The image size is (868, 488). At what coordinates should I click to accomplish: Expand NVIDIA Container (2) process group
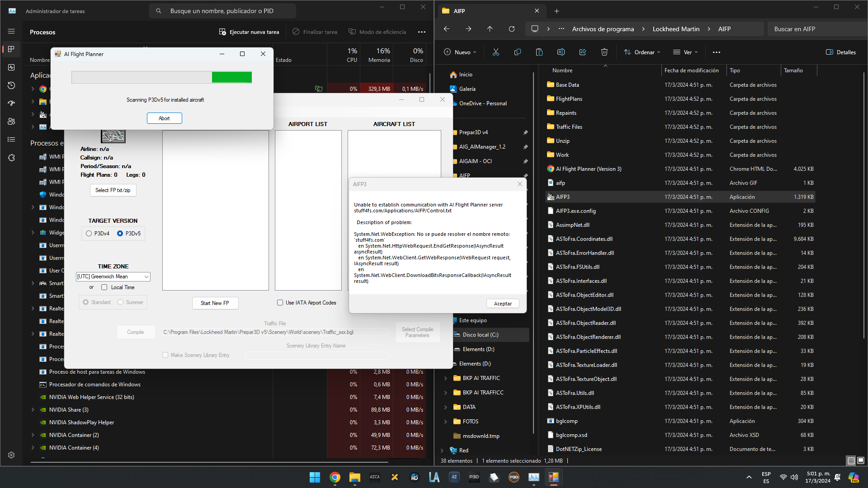coord(33,435)
